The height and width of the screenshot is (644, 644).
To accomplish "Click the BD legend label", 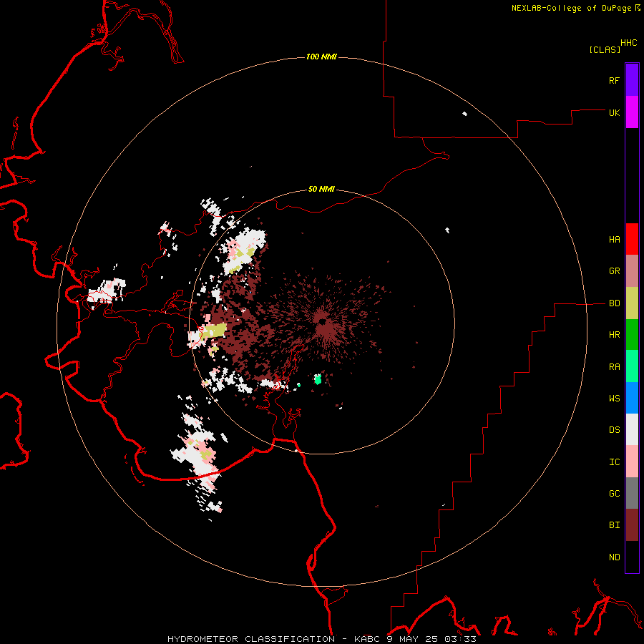I will [614, 303].
